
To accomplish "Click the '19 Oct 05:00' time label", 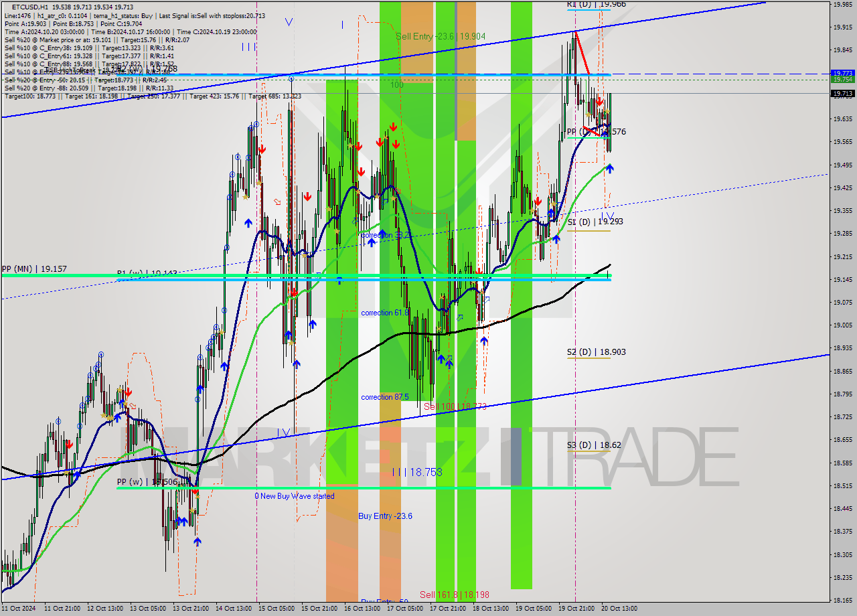I will point(534,609).
